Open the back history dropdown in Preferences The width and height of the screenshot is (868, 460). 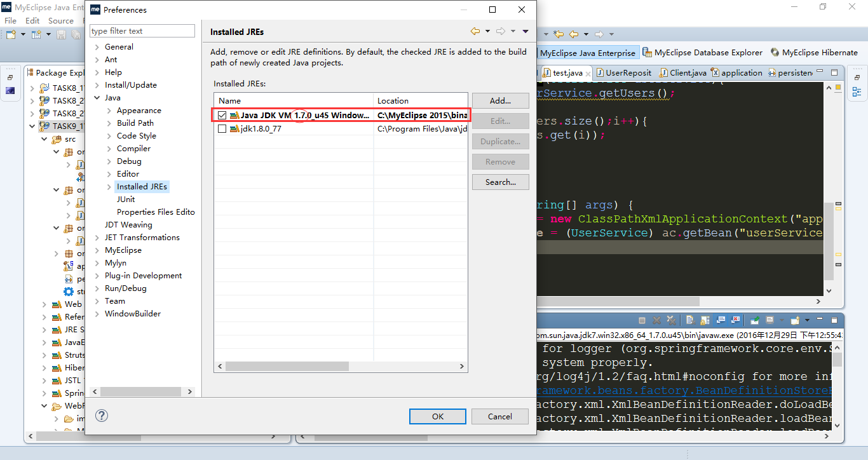487,31
